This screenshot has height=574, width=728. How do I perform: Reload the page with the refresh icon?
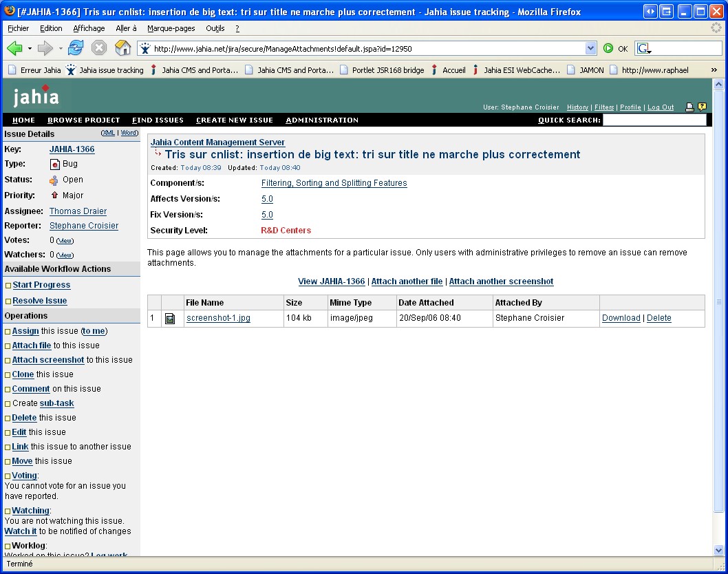pyautogui.click(x=76, y=48)
